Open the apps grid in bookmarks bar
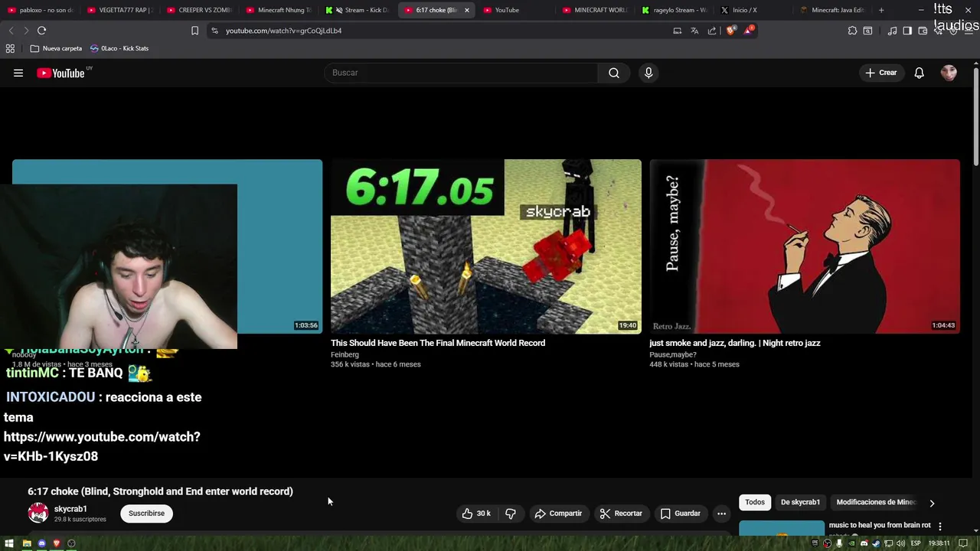Image resolution: width=980 pixels, height=551 pixels. pos(10,48)
